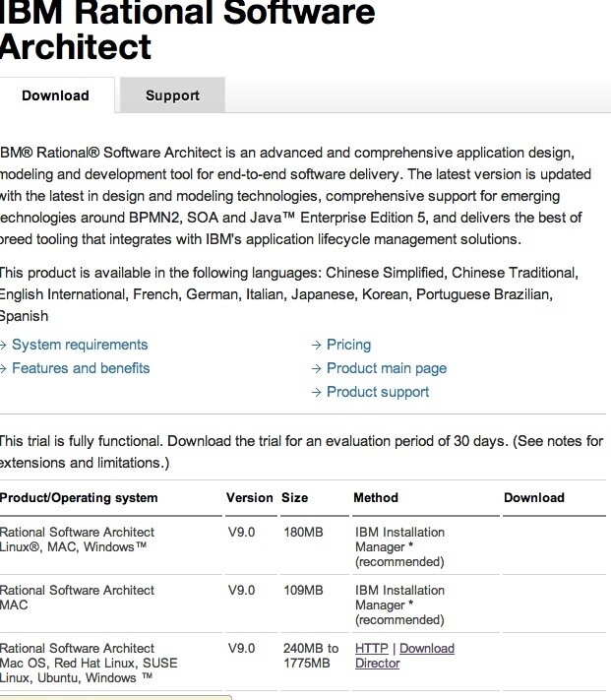This screenshot has width=611, height=700.
Task: Click arrow icon beside Features and benefits
Action: [x=3, y=369]
